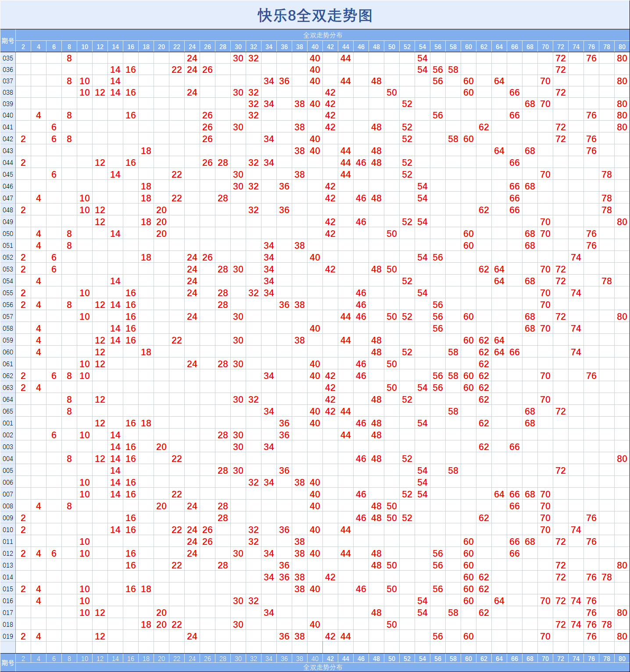Screen dimensions: 630x672
Task: Click the top-left 期号 header cell
Action: click(x=8, y=41)
